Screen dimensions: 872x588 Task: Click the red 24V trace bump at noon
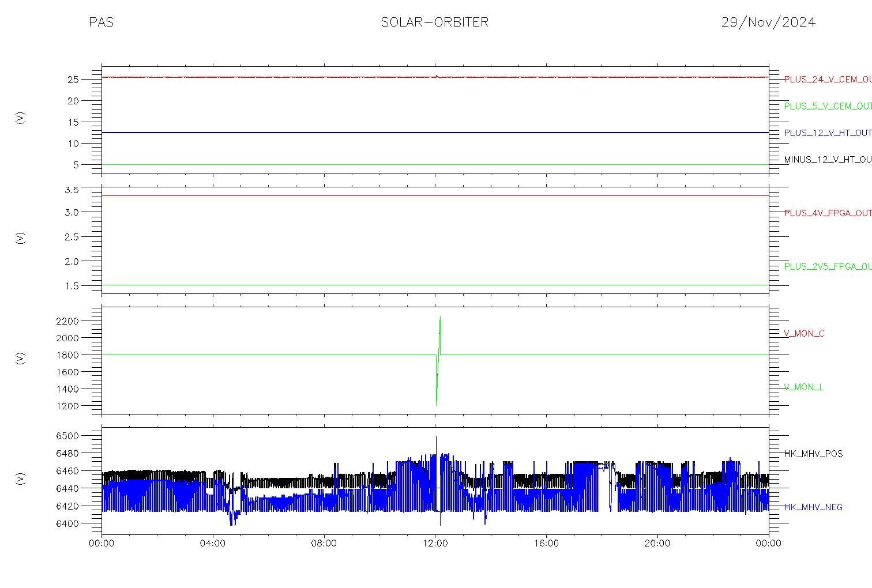click(437, 76)
